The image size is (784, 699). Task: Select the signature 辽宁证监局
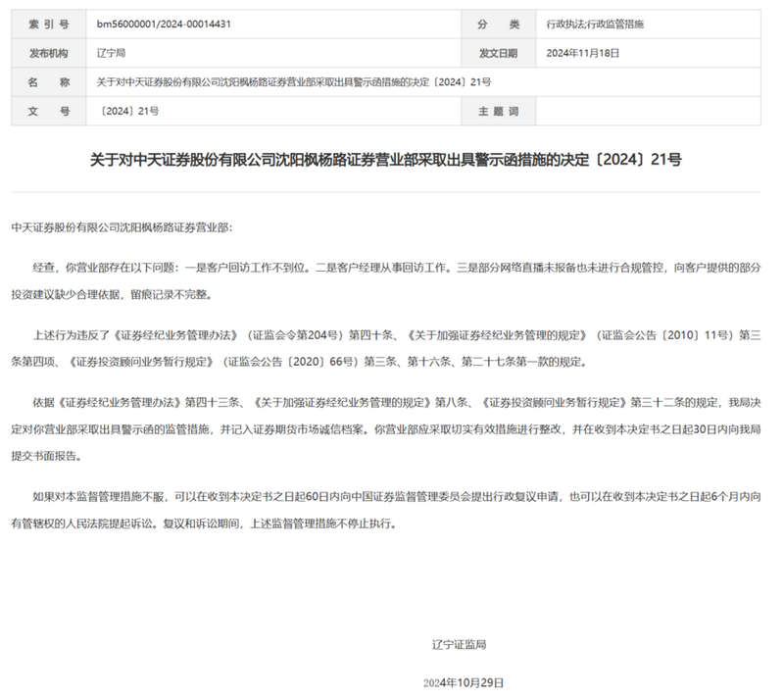click(x=459, y=644)
